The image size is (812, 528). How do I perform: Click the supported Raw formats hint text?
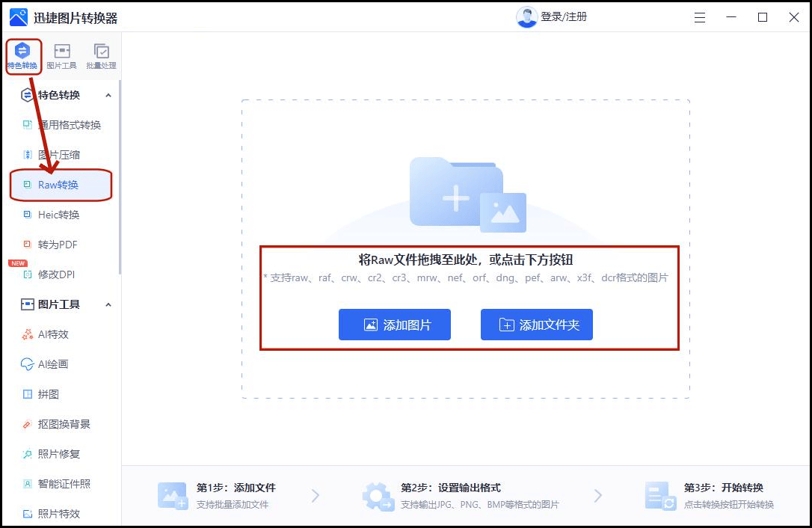[x=466, y=277]
